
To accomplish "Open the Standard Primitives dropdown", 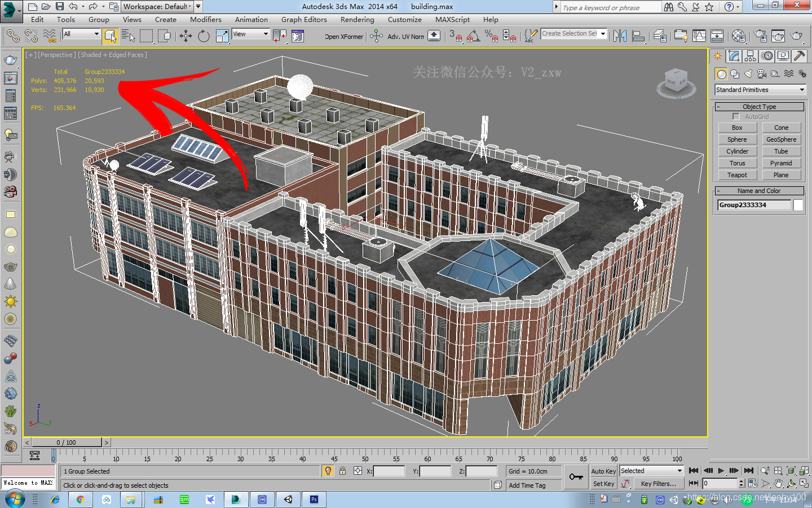I will (x=760, y=90).
